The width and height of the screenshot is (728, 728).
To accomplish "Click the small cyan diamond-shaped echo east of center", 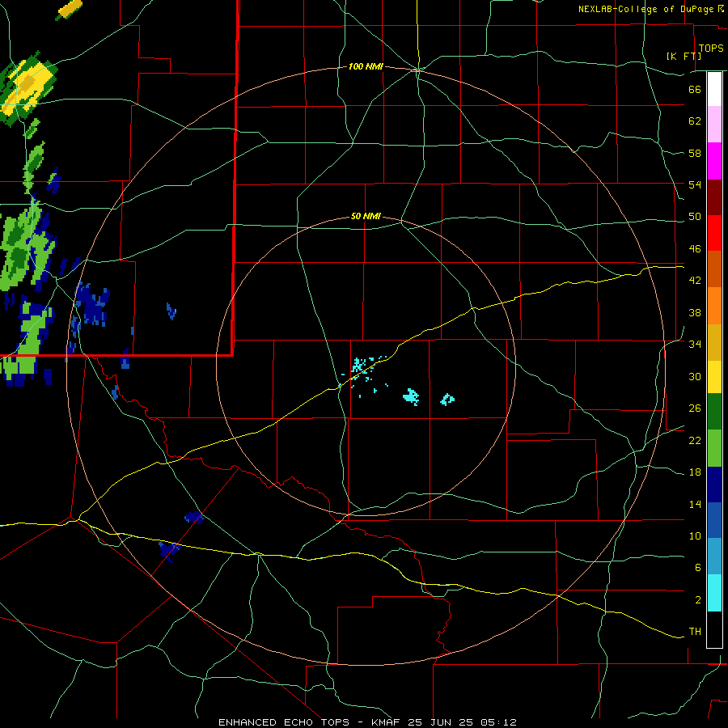I will tap(447, 400).
